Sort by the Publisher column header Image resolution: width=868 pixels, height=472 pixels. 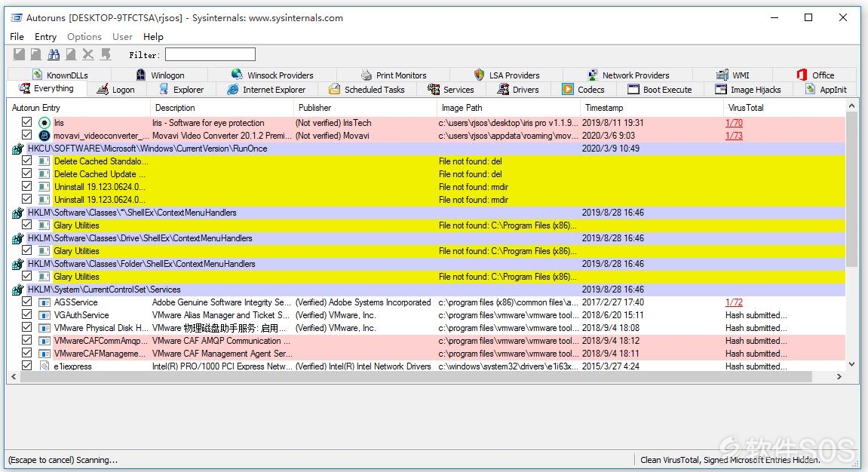(365, 107)
